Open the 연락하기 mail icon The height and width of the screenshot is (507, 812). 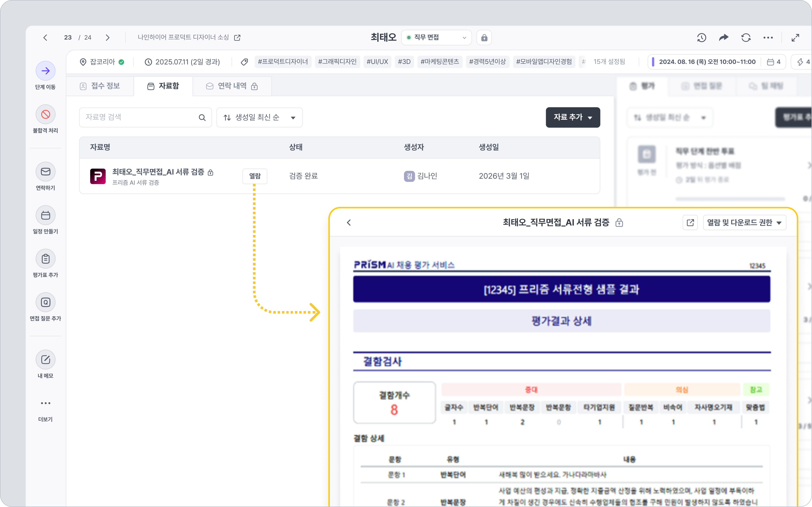click(46, 172)
